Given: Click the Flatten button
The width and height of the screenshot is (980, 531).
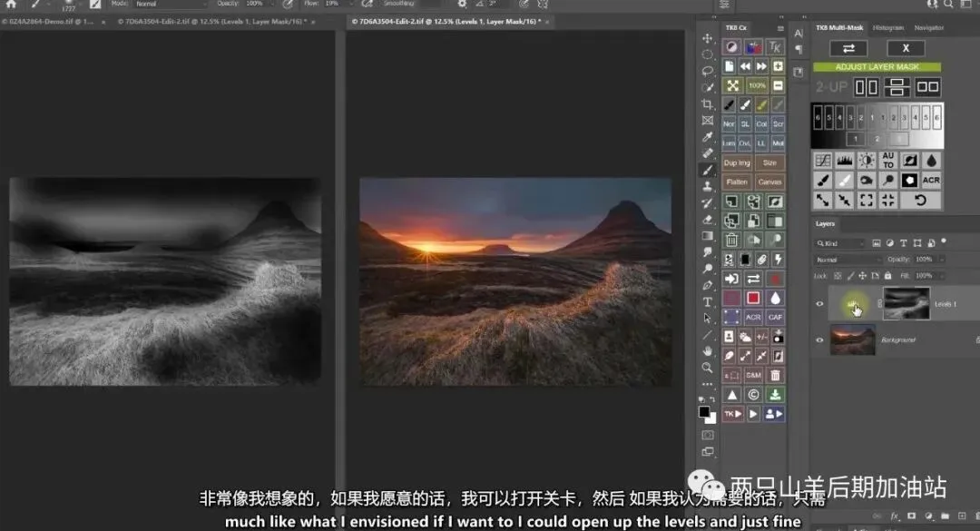Looking at the screenshot, I should [737, 182].
